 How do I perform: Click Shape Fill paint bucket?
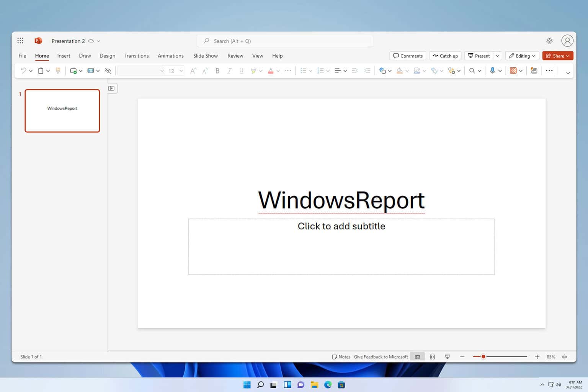click(x=400, y=70)
